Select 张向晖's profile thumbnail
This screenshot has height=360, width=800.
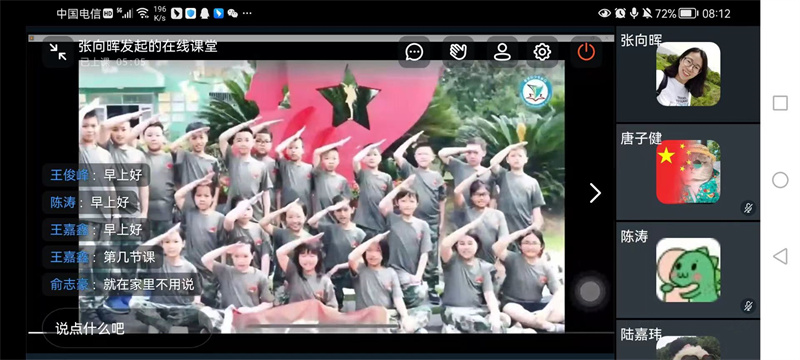click(x=688, y=74)
